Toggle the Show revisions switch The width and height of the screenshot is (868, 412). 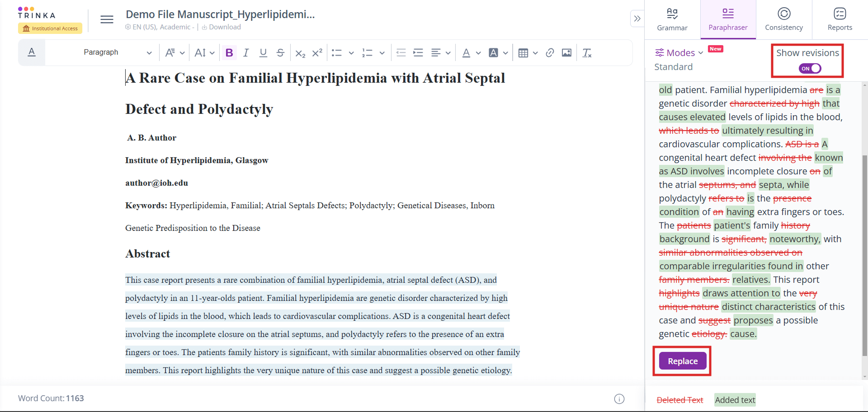point(810,68)
